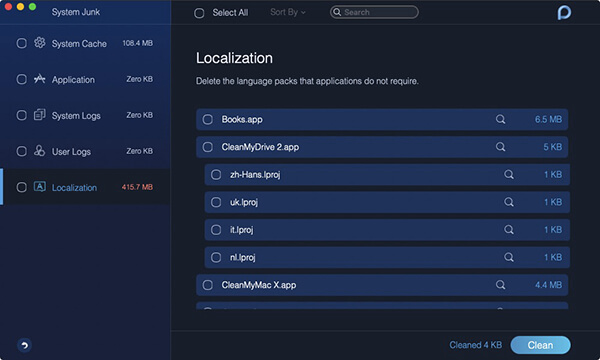The height and width of the screenshot is (360, 600).
Task: Check the Books.app checkbox
Action: click(208, 119)
